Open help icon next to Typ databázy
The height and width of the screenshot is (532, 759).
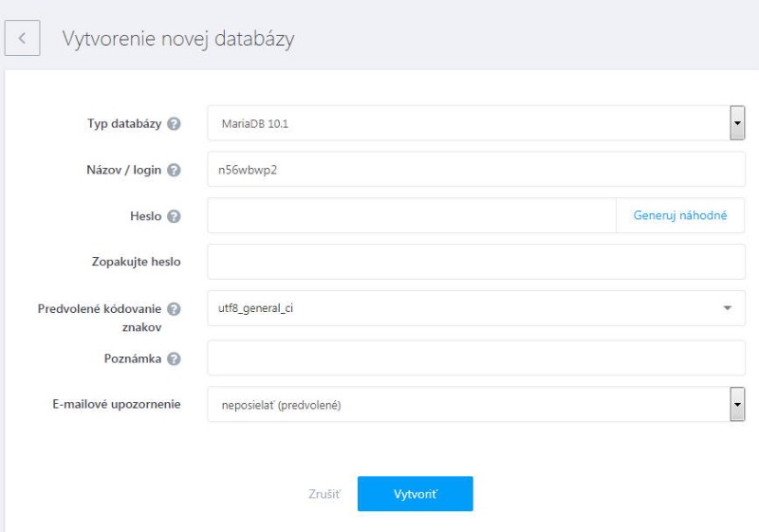pos(174,124)
